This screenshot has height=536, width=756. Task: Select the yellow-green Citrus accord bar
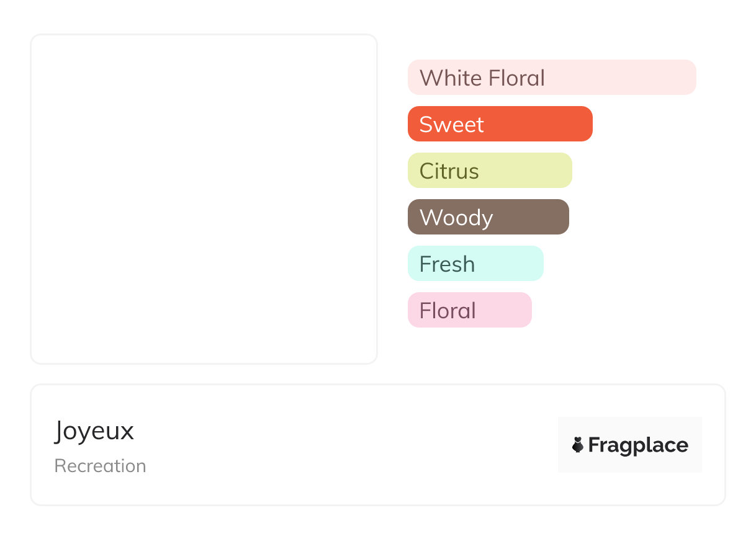[526, 171]
